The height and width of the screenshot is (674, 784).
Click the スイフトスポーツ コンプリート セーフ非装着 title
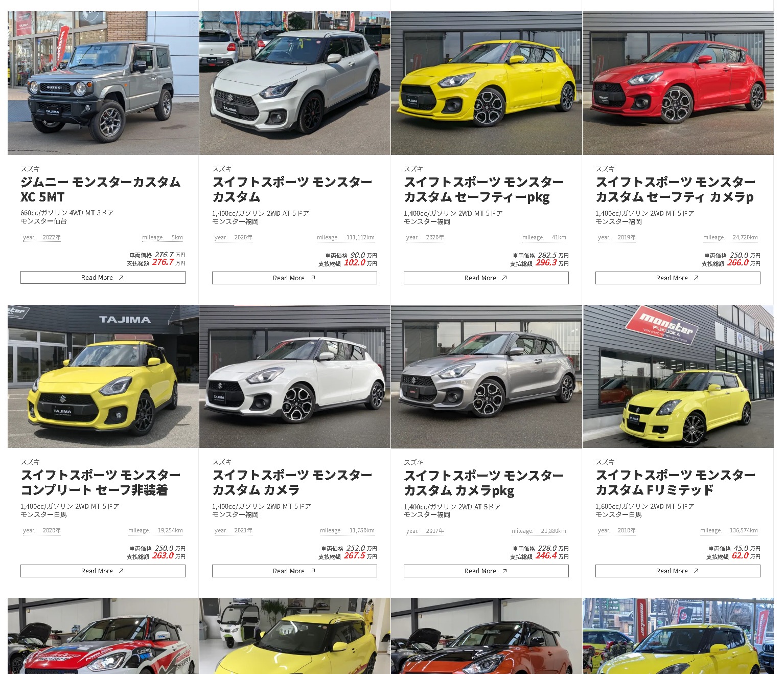point(101,482)
